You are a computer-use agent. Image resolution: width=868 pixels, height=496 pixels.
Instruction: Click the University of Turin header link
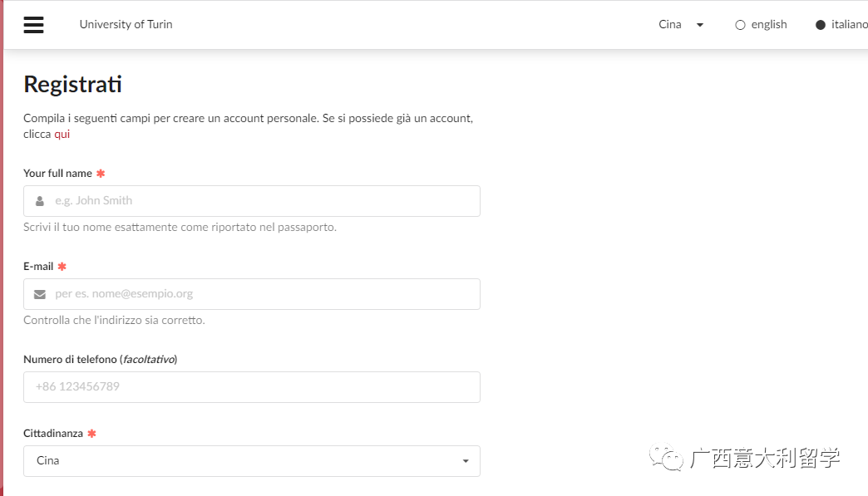[x=126, y=25]
